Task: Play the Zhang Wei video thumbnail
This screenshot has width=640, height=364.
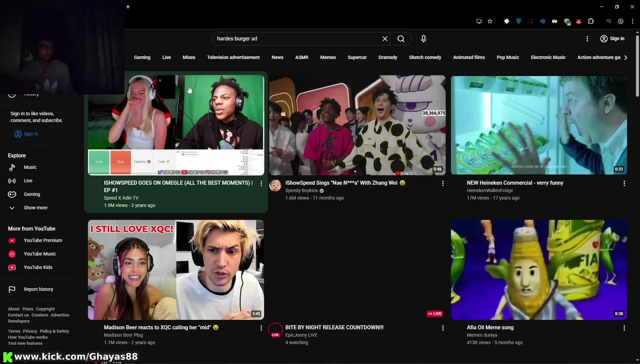Action: coord(357,125)
